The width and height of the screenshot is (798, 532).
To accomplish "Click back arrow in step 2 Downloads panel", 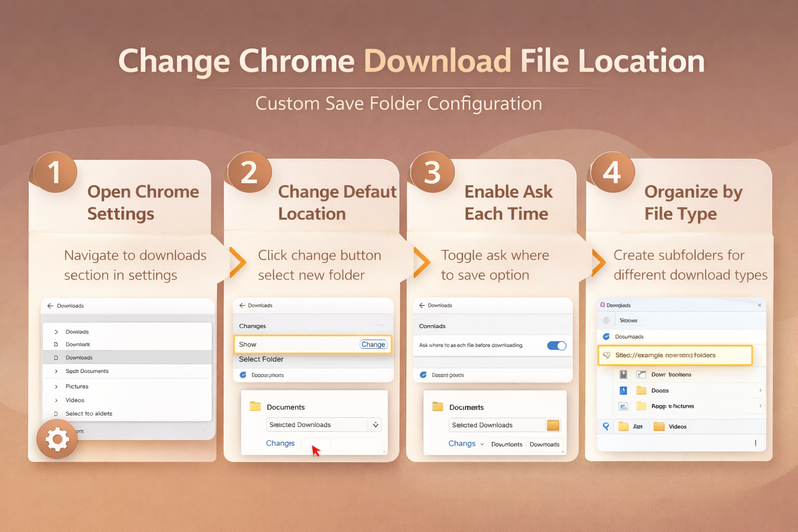I will click(x=242, y=305).
